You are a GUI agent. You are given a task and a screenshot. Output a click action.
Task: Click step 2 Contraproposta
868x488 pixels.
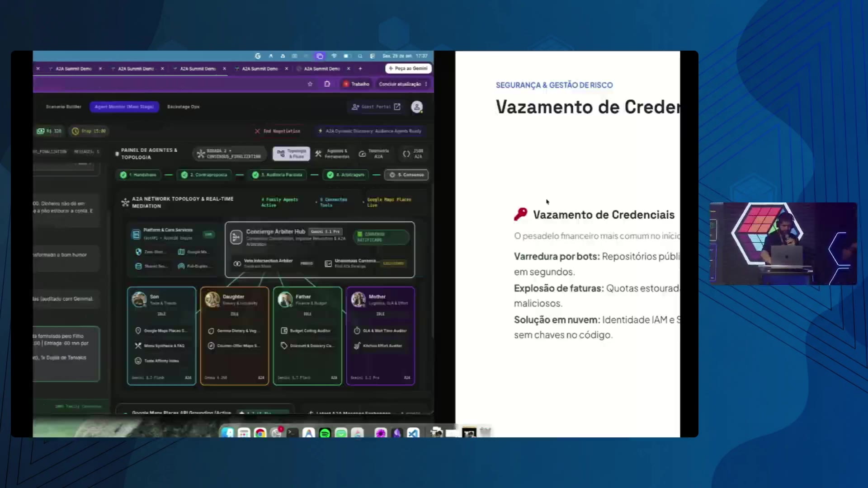pyautogui.click(x=204, y=175)
